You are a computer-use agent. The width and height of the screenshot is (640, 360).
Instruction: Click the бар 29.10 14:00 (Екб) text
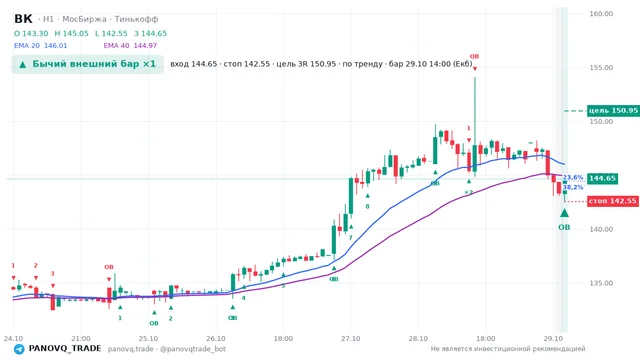[430, 64]
